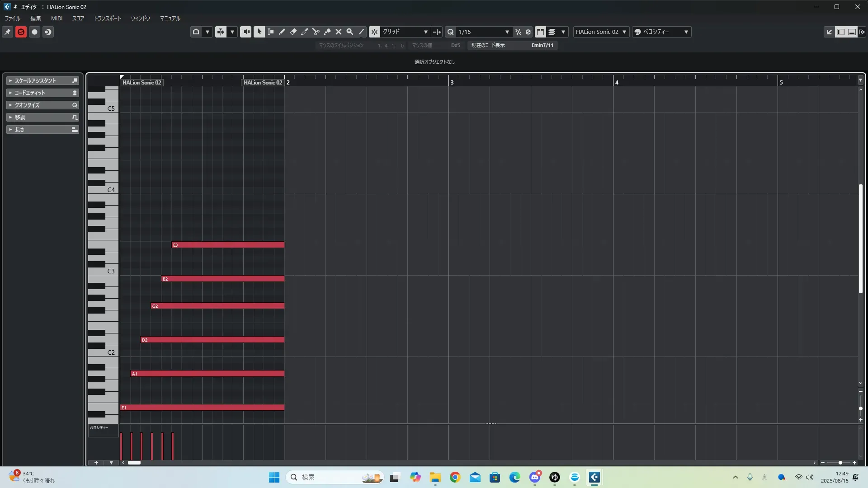Click the E3 note in piano roll
The width and height of the screenshot is (868, 488).
[x=228, y=245]
